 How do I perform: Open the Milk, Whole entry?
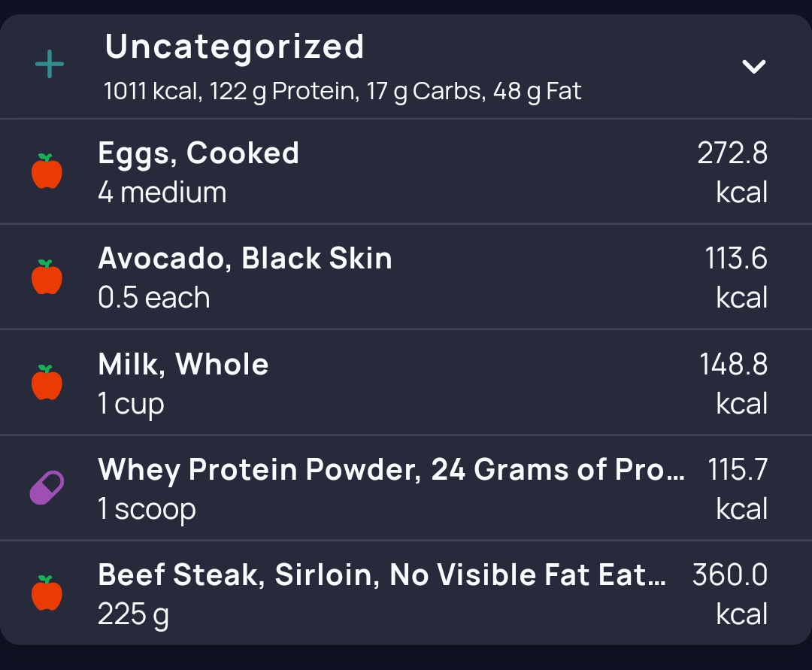[x=406, y=383]
